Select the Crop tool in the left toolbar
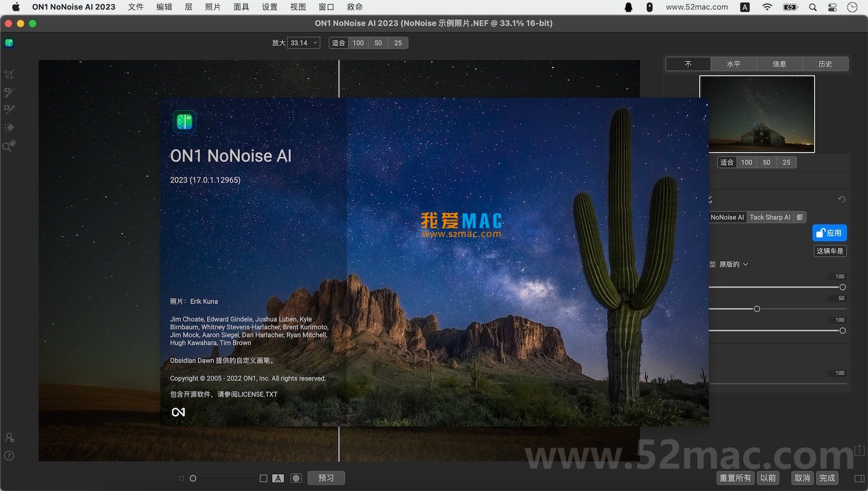 tap(9, 74)
